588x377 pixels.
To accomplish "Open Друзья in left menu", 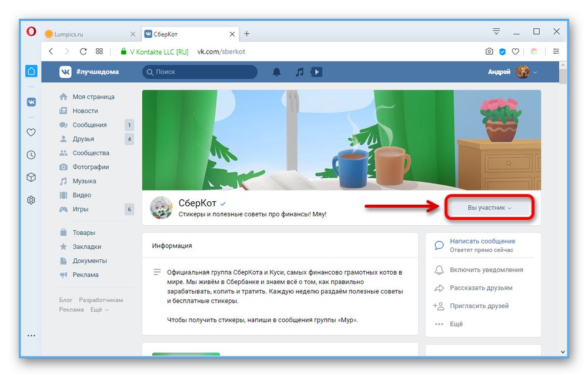I will [83, 139].
